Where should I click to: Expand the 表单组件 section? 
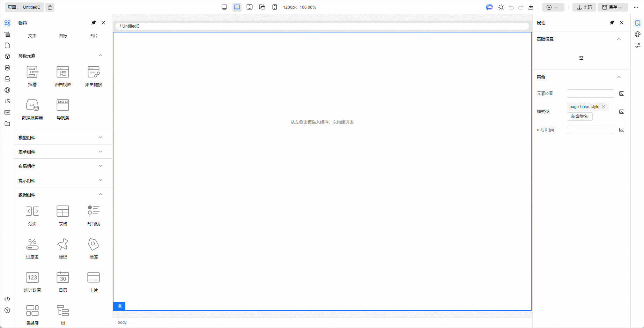tap(101, 152)
